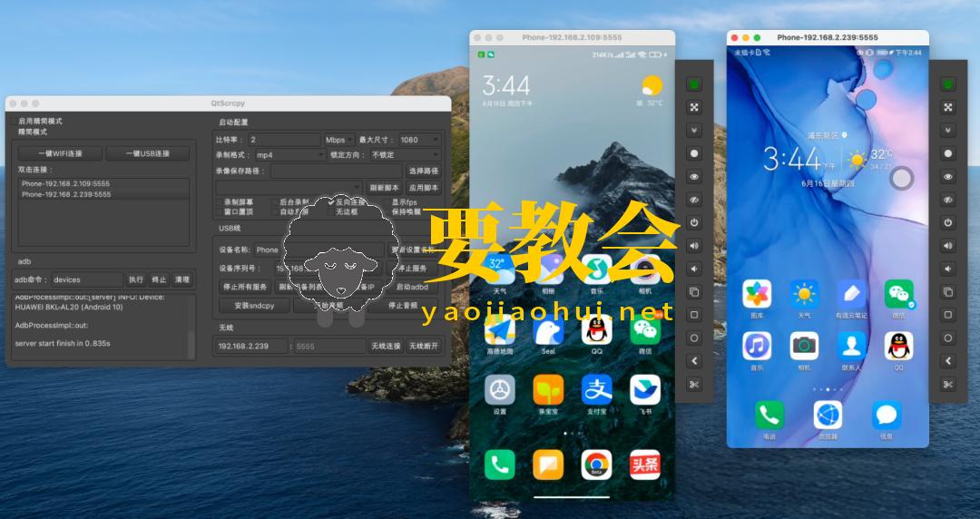Click the adb log scrollbar handle
This screenshot has height=519, width=980.
[191, 344]
